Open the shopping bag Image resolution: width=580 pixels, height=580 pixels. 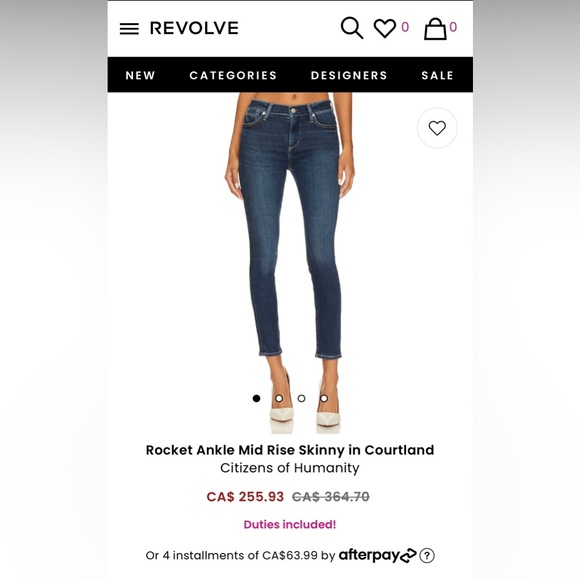[435, 29]
